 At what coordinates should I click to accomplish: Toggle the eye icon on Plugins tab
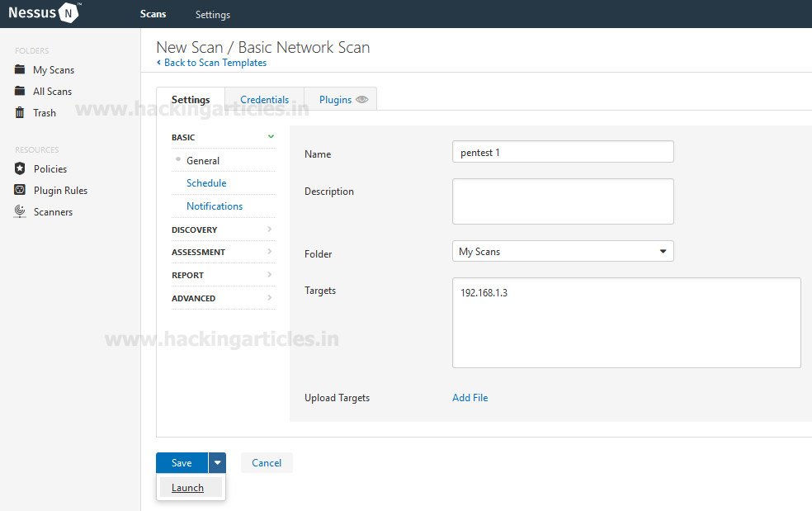point(361,100)
